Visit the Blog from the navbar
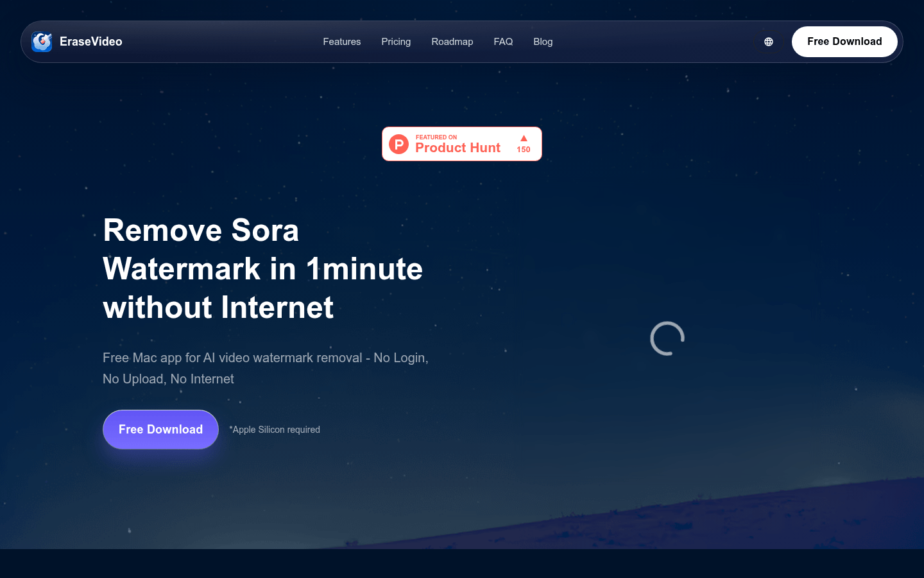924x578 pixels. coord(543,42)
